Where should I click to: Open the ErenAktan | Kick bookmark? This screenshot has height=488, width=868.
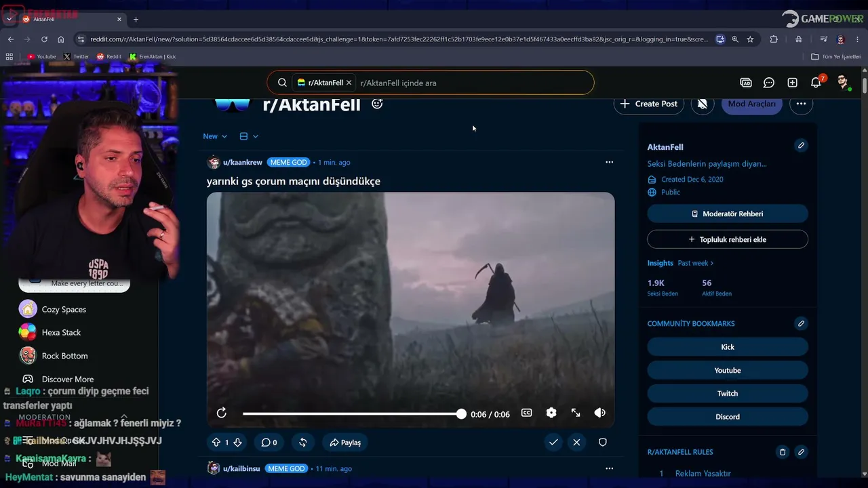153,57
